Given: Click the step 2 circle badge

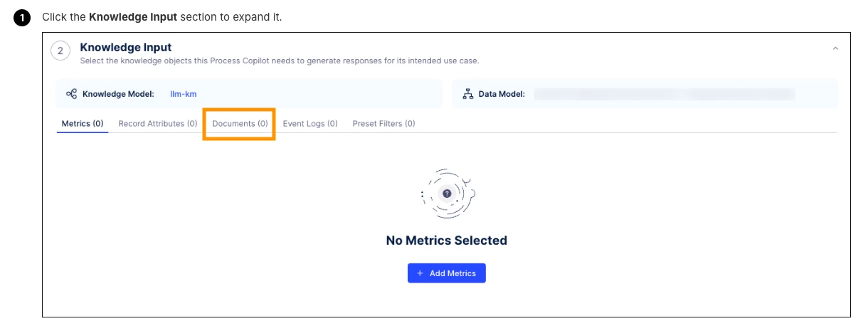Looking at the screenshot, I should click(x=60, y=51).
